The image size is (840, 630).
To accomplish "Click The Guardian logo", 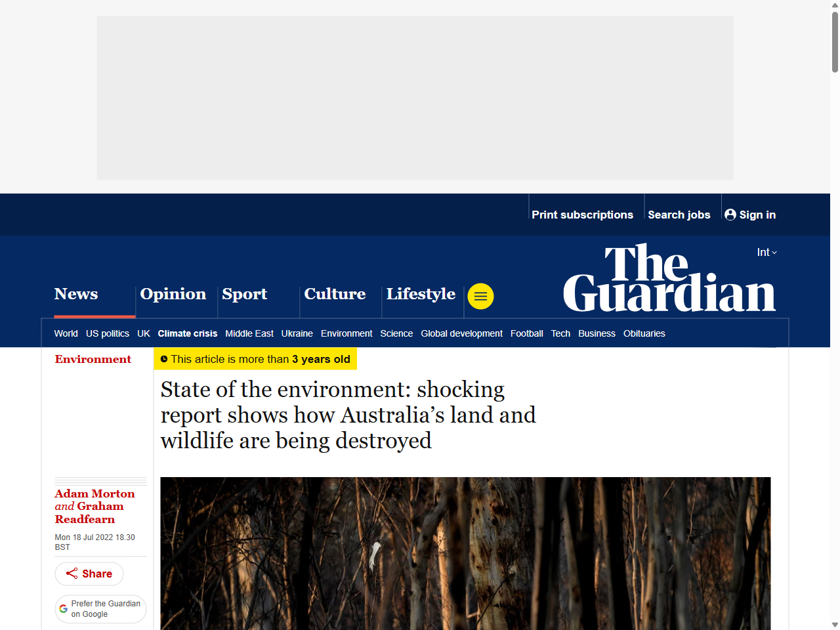I will click(x=669, y=278).
